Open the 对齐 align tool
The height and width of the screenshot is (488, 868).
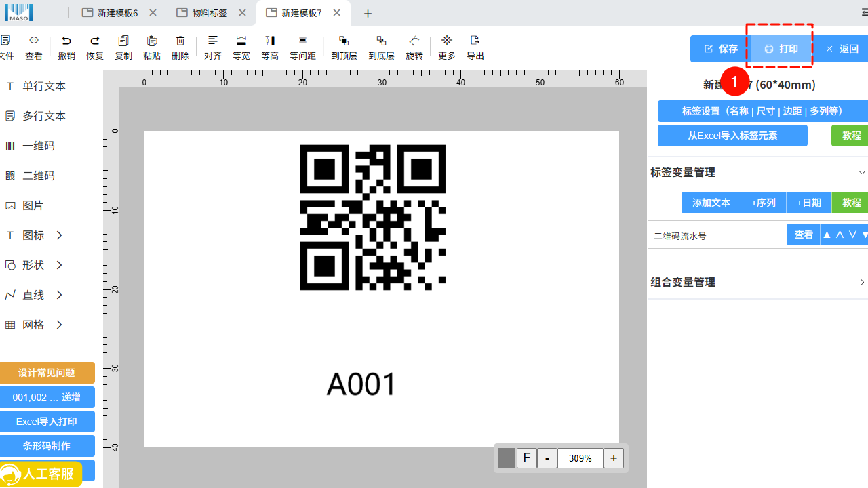point(213,41)
